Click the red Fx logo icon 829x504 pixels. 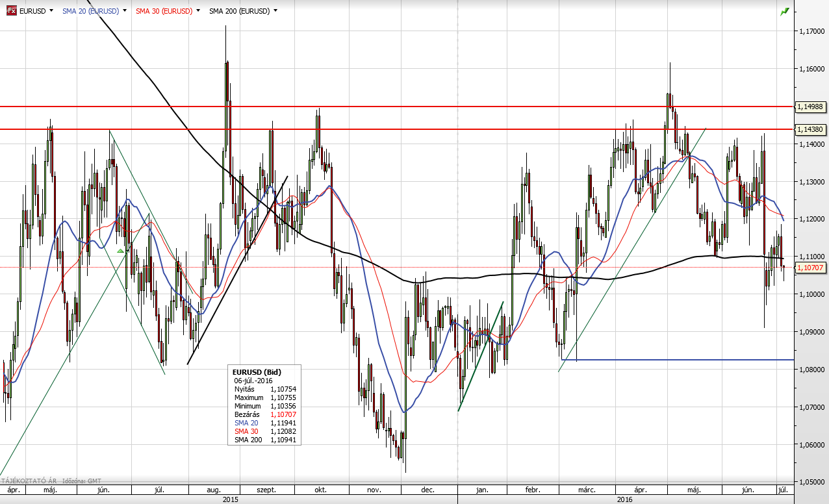[11, 11]
